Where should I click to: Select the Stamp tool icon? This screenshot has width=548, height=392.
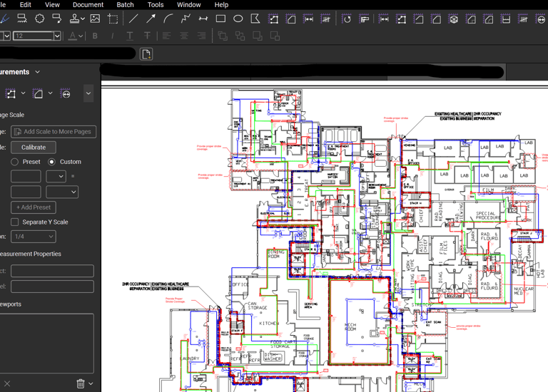click(x=74, y=19)
